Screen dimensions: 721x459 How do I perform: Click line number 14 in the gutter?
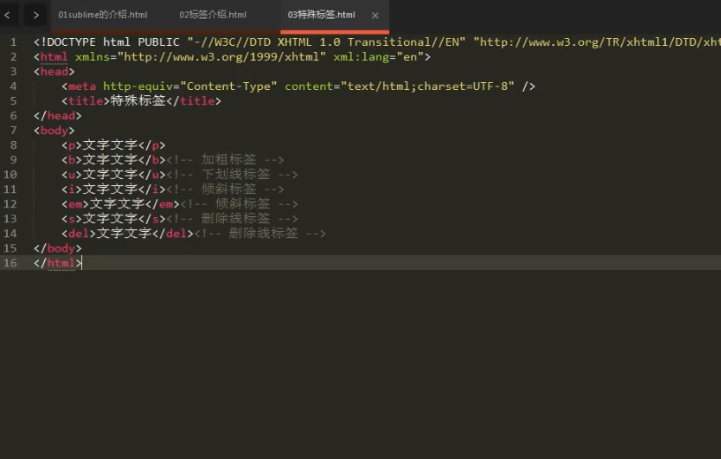click(x=10, y=234)
